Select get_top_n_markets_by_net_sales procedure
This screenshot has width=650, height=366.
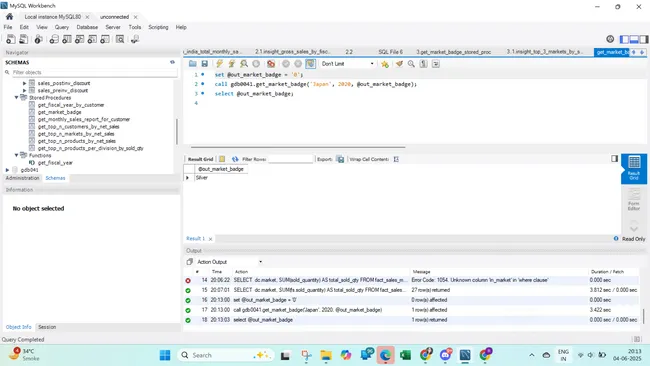tap(76, 134)
